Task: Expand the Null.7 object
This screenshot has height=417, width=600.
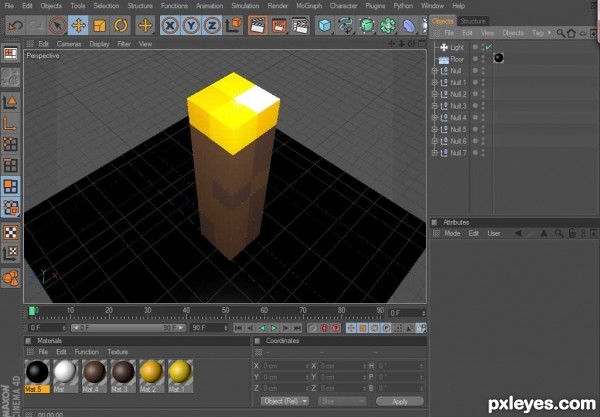Action: tap(434, 153)
